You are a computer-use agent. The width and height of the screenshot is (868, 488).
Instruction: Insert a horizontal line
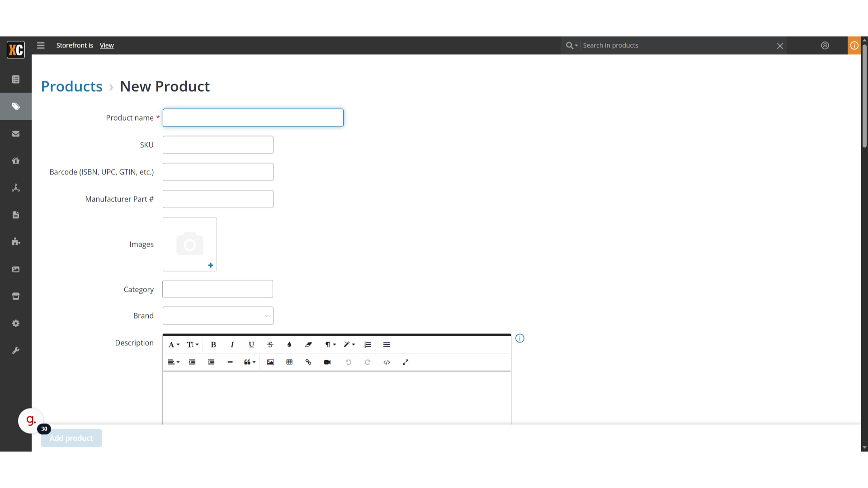point(230,362)
